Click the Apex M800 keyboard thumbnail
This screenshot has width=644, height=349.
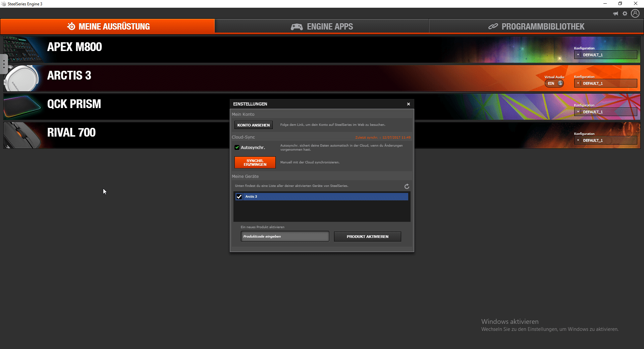[x=22, y=49]
